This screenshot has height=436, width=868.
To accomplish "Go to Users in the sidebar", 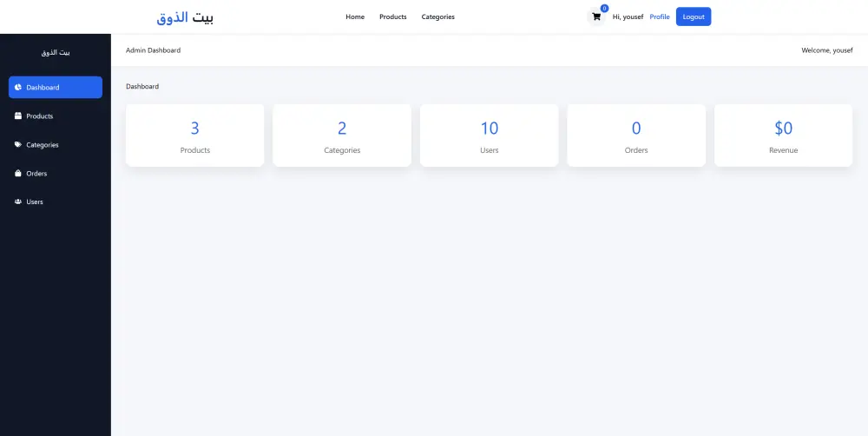I will pos(56,201).
